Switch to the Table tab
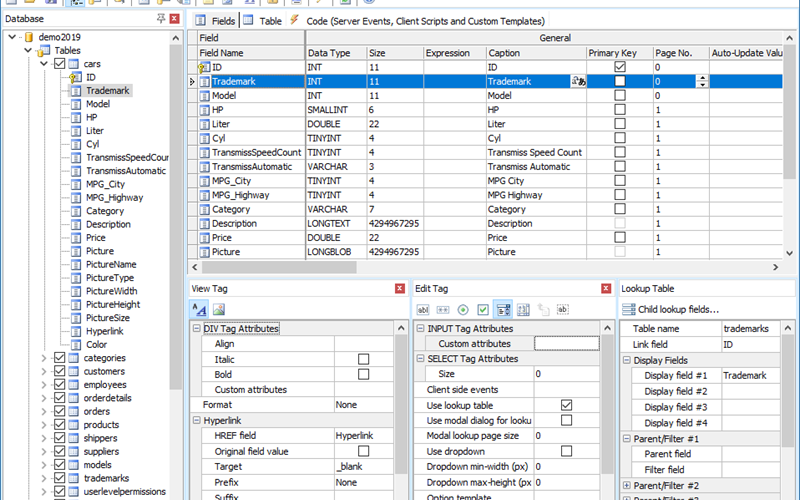 263,21
